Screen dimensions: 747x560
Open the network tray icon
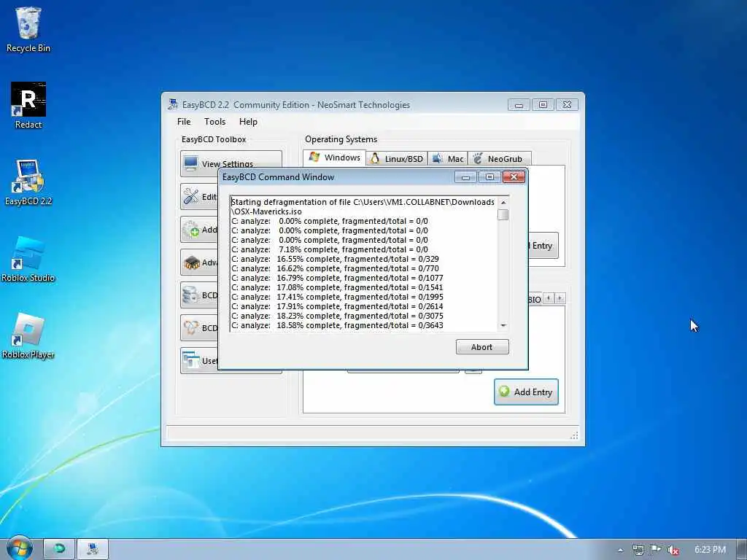(638, 550)
